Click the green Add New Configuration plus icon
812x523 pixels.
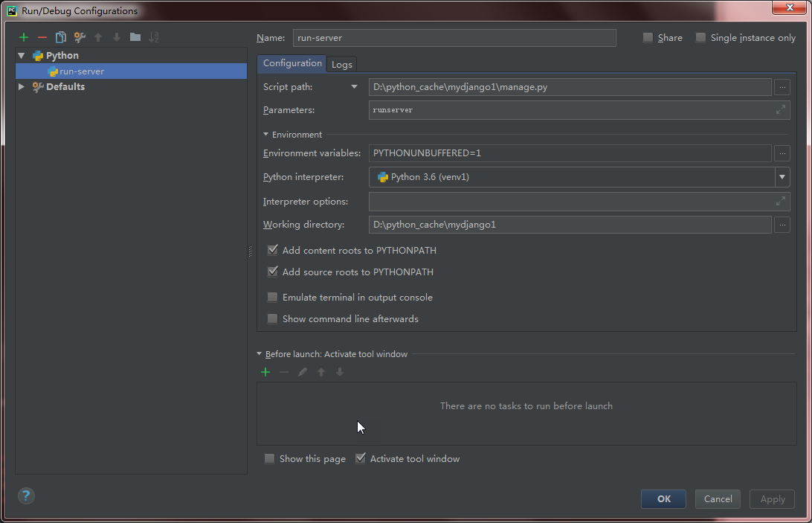click(x=24, y=37)
